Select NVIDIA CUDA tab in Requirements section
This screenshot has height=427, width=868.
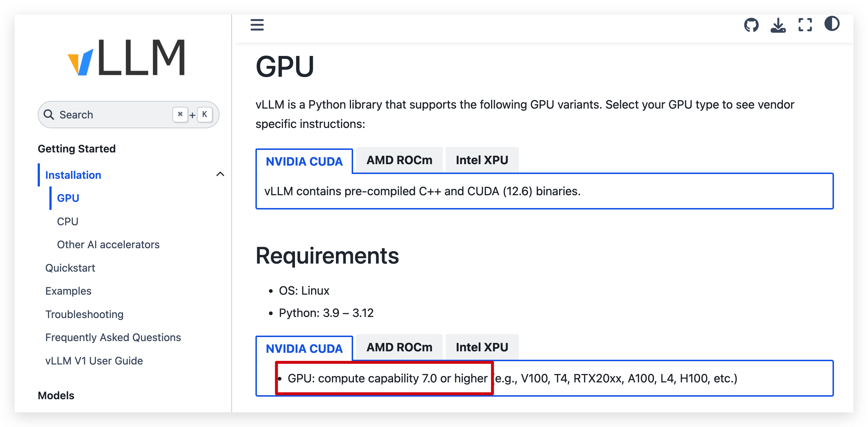tap(304, 348)
